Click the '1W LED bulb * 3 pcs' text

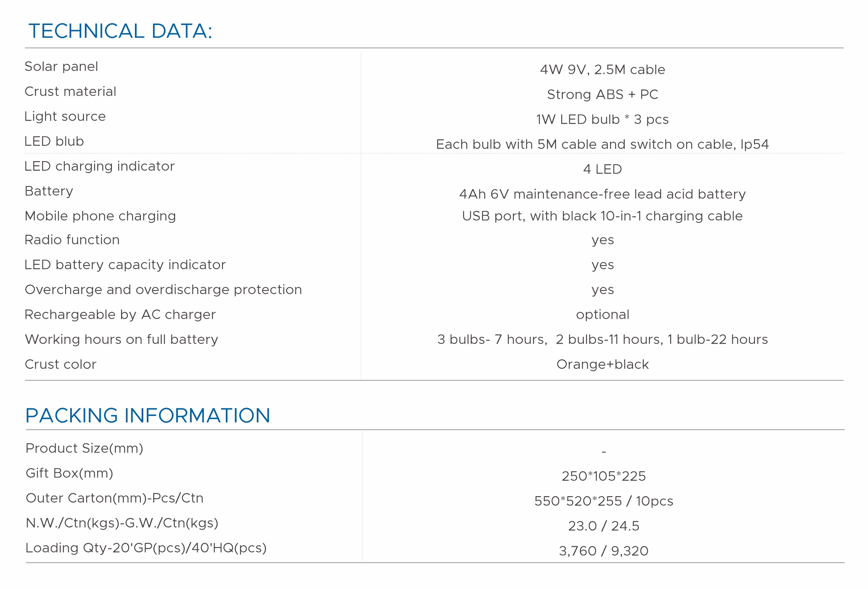tap(602, 119)
